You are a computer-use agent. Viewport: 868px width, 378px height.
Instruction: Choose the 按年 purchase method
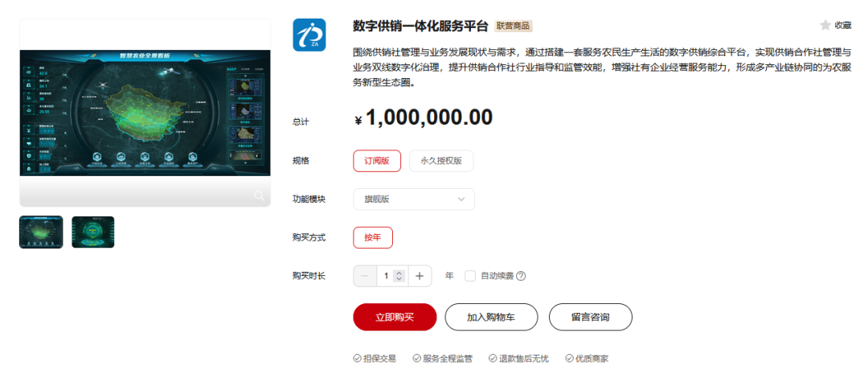(x=373, y=238)
